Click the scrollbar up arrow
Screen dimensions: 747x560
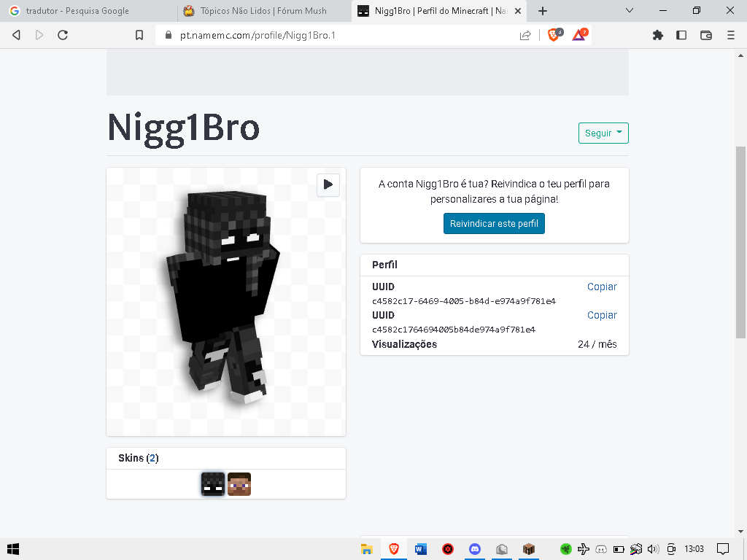click(740, 55)
